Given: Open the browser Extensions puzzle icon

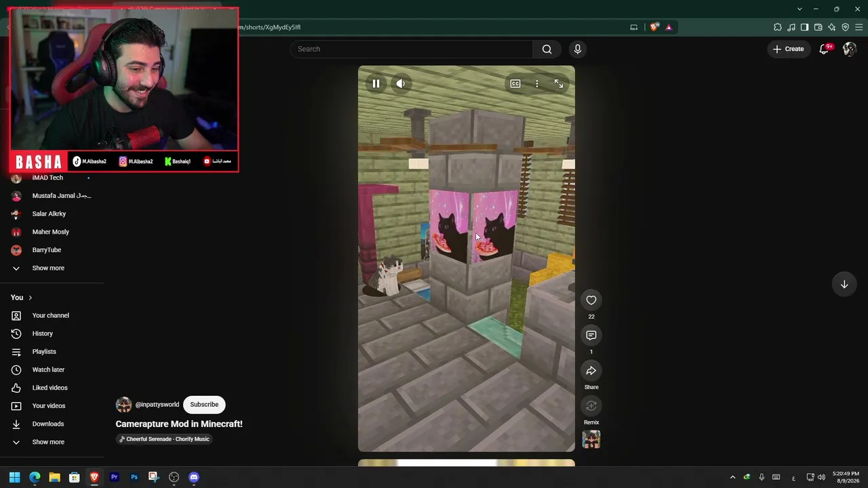Looking at the screenshot, I should [x=778, y=27].
